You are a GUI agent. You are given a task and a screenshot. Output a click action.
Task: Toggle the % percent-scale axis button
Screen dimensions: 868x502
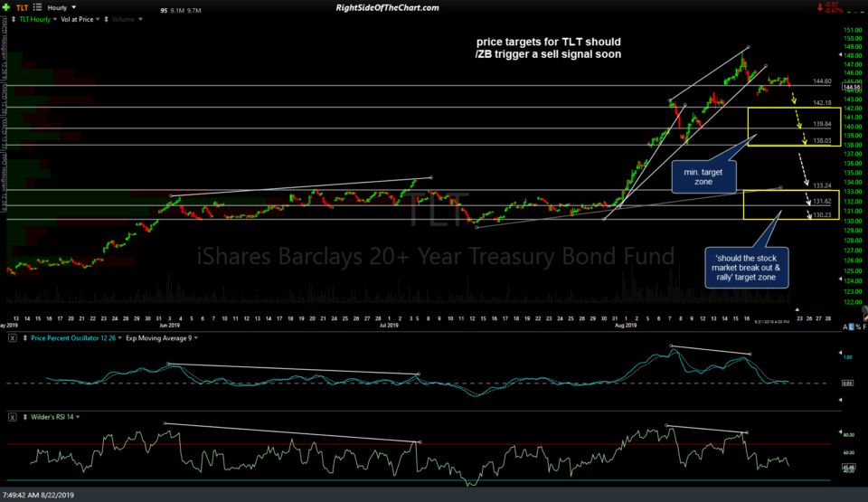tap(858, 327)
